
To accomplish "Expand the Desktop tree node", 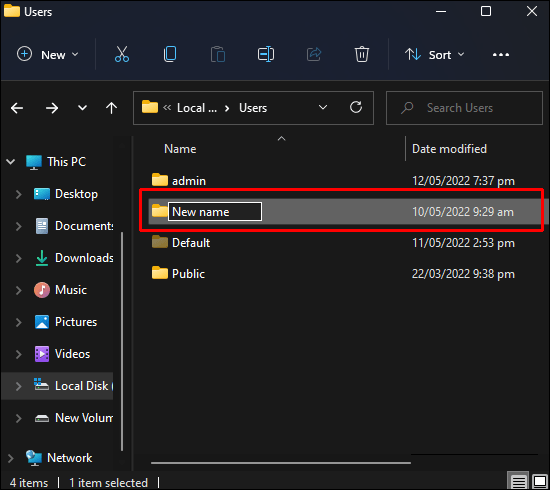I will coord(19,194).
